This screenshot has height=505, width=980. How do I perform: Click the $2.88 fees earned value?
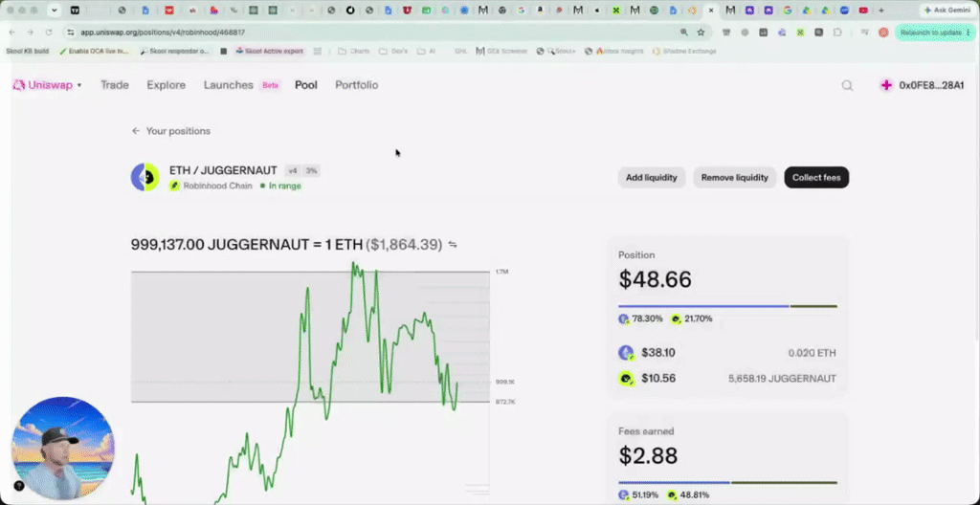coord(648,455)
